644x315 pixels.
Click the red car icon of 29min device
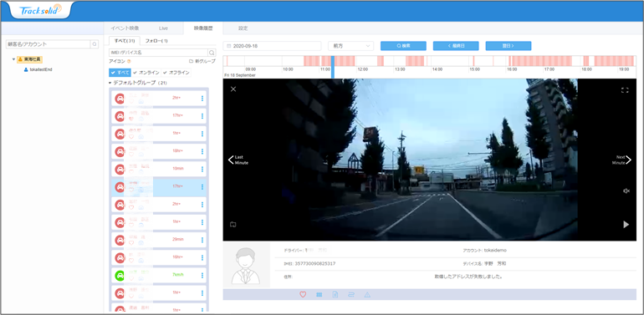click(x=120, y=240)
